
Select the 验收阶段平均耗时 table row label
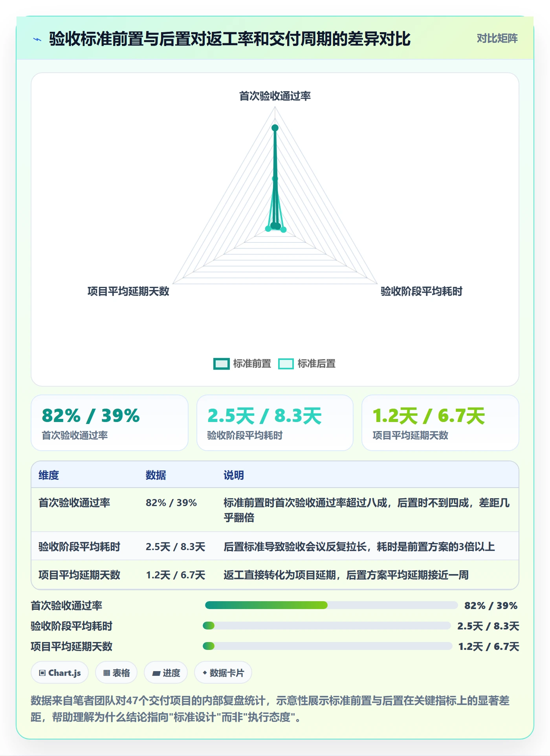[79, 547]
